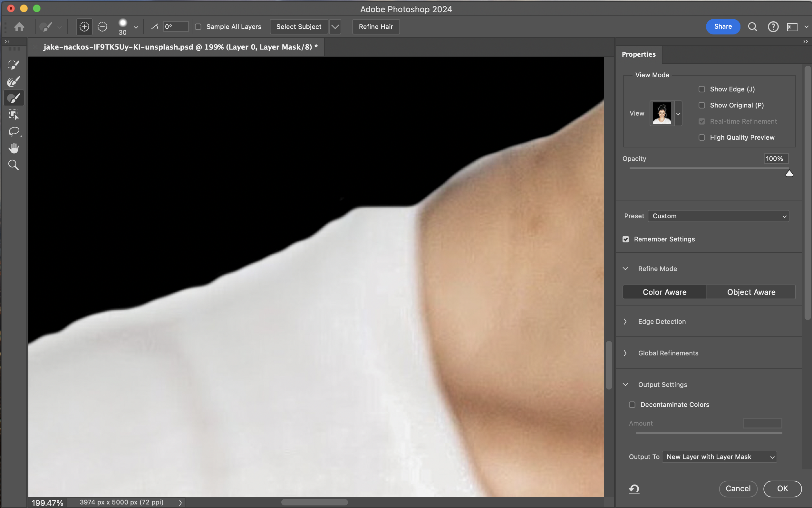Select the Refine Edge Brush tool
The height and width of the screenshot is (508, 812).
tap(14, 81)
